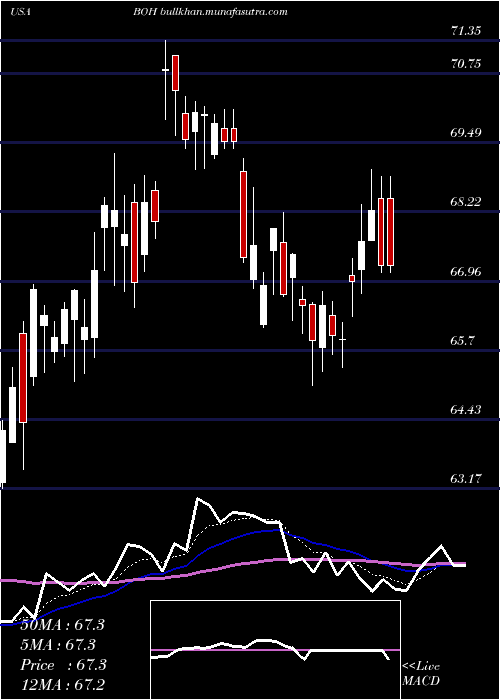Click inside the MACD inset chart box
500x700 pixels.
click(275, 650)
